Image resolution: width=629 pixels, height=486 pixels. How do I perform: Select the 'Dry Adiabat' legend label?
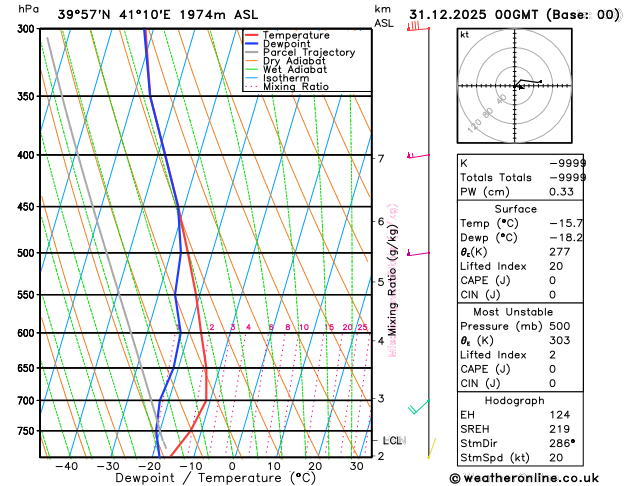(294, 61)
